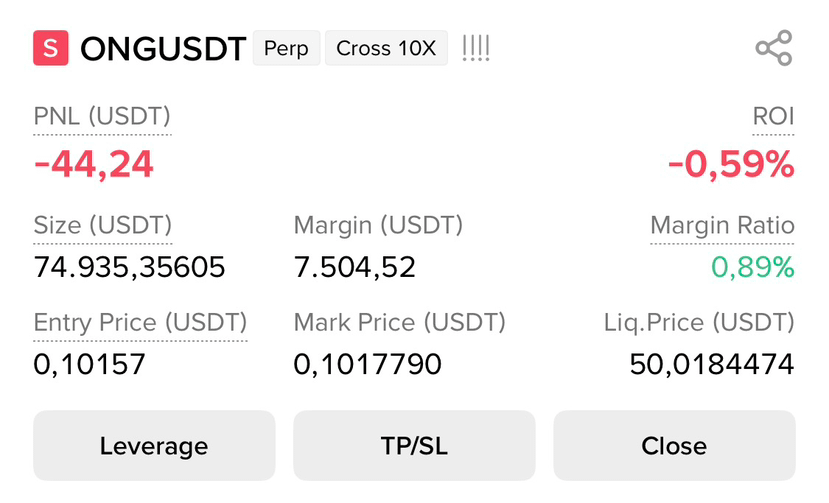The height and width of the screenshot is (503, 829).
Task: Open the Leverage settings button
Action: click(154, 445)
